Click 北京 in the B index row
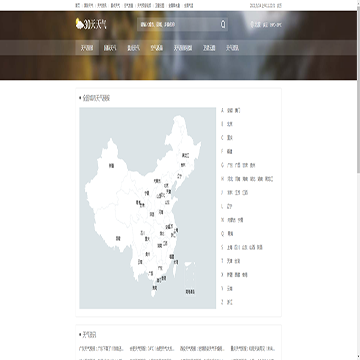This screenshot has height=360, width=360. coord(230,124)
